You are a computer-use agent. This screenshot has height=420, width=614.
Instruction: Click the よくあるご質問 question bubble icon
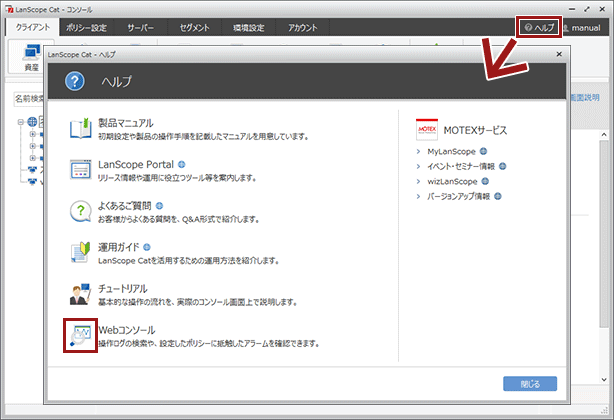pyautogui.click(x=80, y=211)
